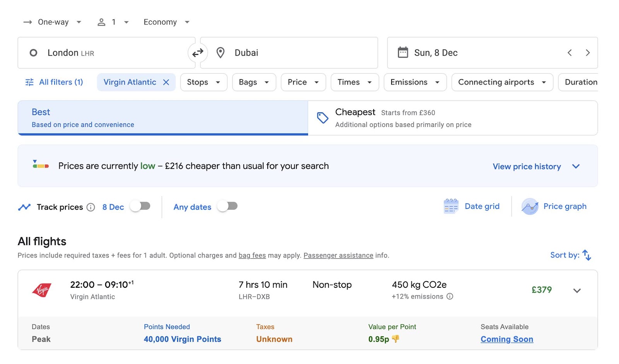619x364 pixels.
Task: Expand the View price history chevron
Action: coord(576,166)
